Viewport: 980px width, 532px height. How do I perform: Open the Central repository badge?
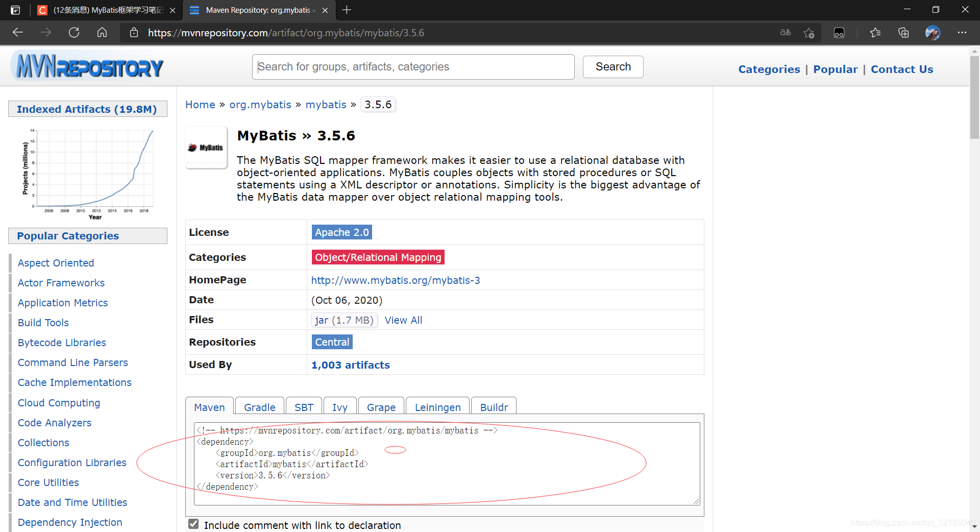pos(332,342)
